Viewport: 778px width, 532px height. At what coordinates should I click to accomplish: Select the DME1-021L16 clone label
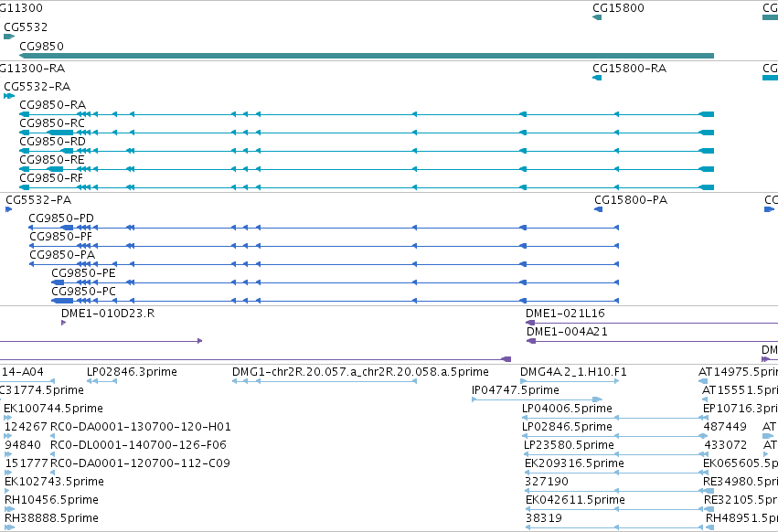pos(565,314)
